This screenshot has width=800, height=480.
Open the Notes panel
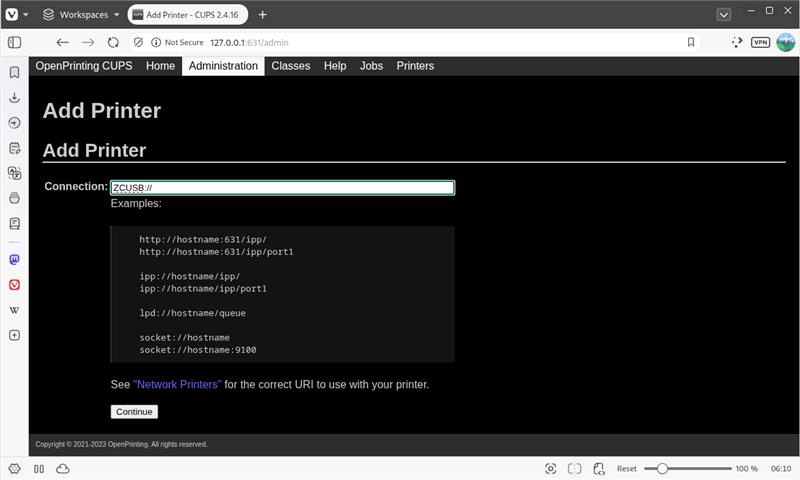(14, 148)
